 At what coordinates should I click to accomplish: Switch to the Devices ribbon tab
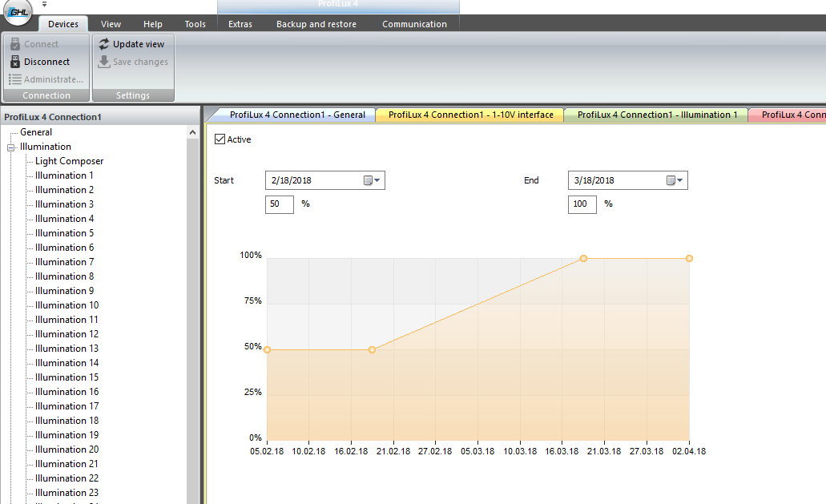click(62, 24)
